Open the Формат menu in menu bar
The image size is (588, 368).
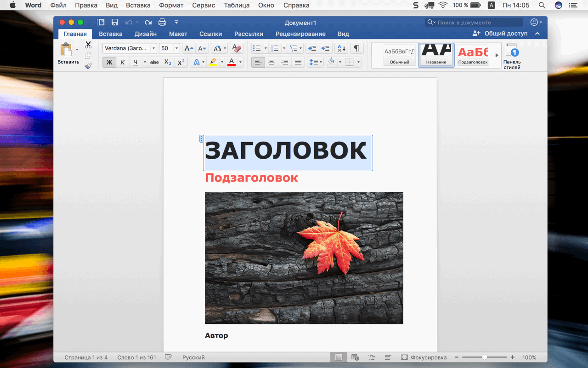[x=171, y=5]
